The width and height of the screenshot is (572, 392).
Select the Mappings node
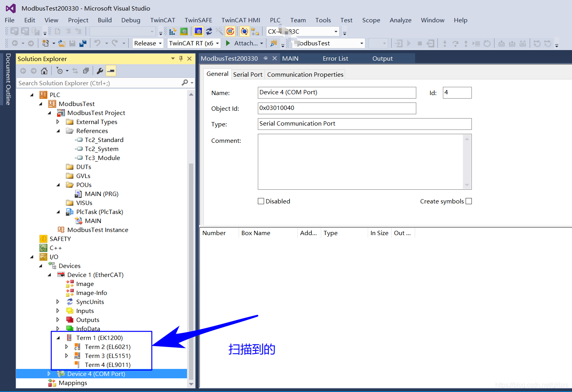click(x=73, y=383)
